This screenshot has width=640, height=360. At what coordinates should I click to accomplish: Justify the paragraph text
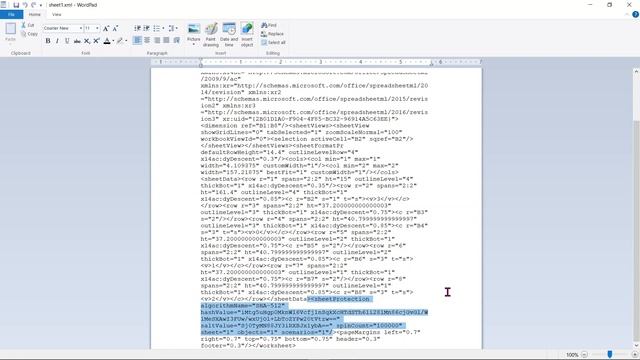167,40
